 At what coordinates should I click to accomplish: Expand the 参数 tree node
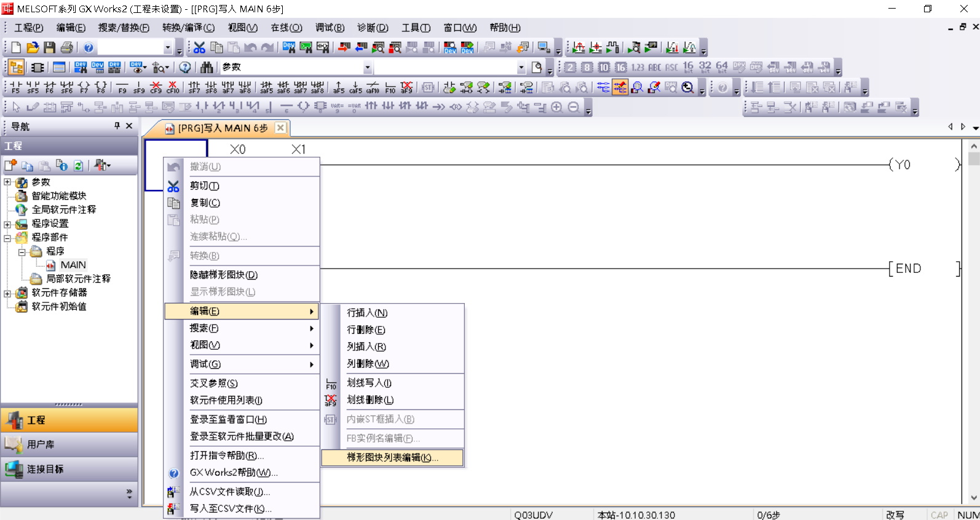7,182
